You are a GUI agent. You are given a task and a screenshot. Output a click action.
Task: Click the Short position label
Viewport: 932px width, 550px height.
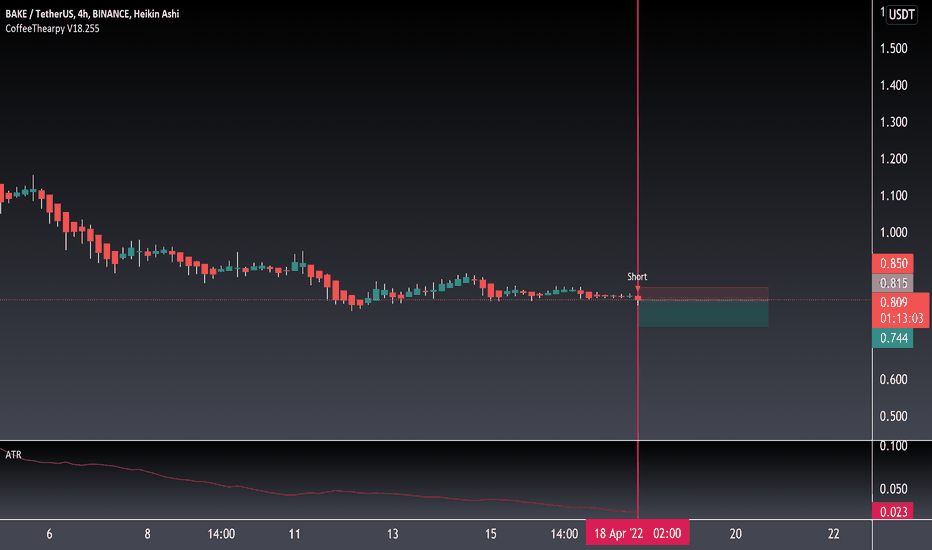coord(637,276)
